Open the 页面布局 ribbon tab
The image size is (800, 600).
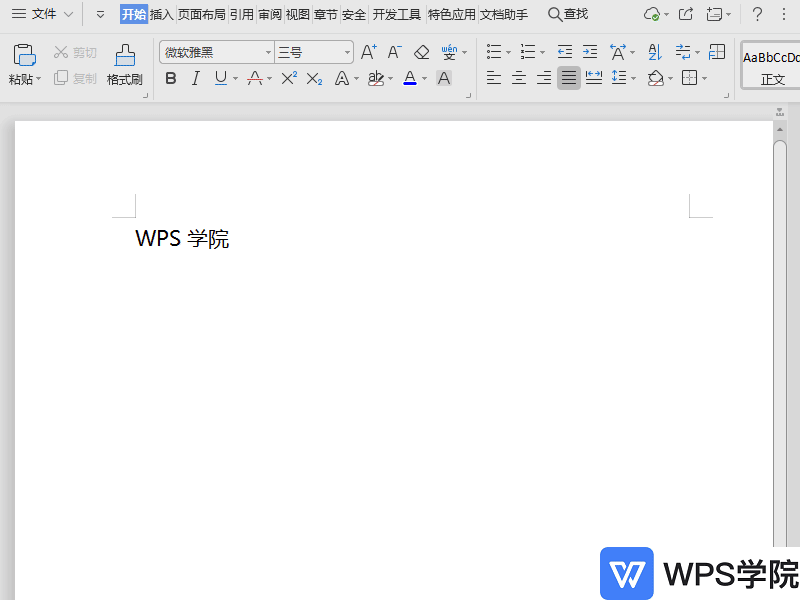click(203, 14)
